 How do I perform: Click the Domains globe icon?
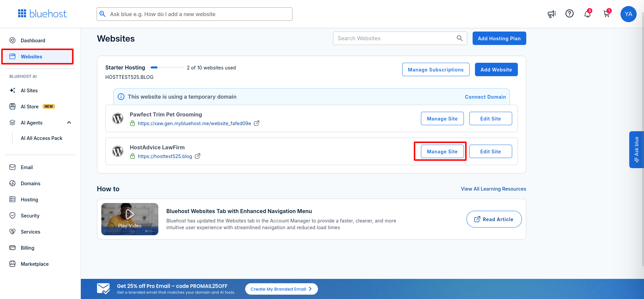click(12, 183)
